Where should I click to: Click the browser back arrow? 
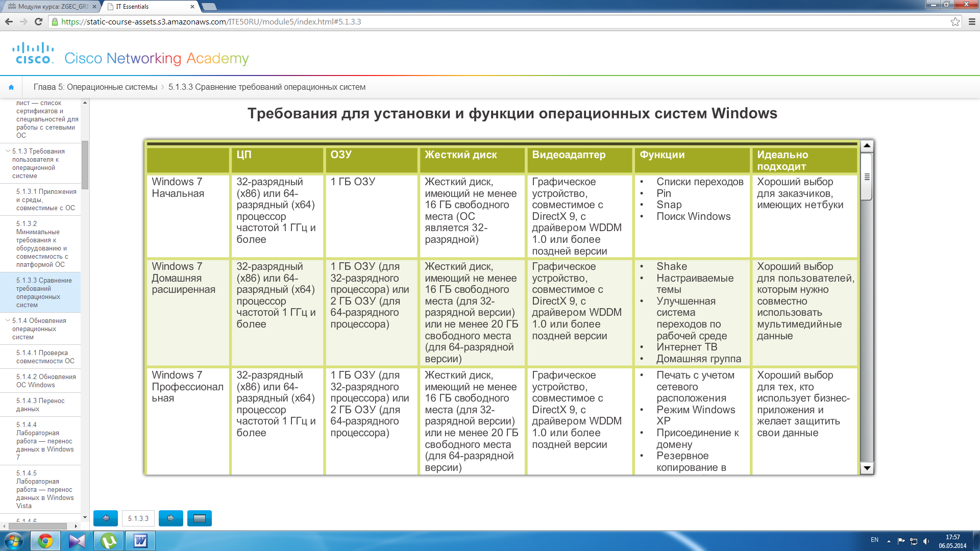[9, 21]
